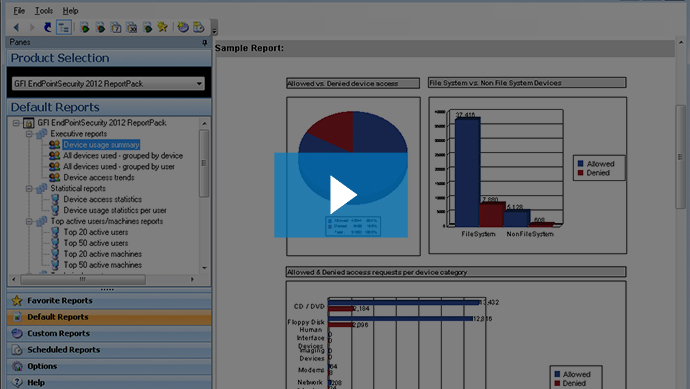Click blue Allowed swatch in bar chart legend
The image size is (690, 389).
click(x=580, y=164)
